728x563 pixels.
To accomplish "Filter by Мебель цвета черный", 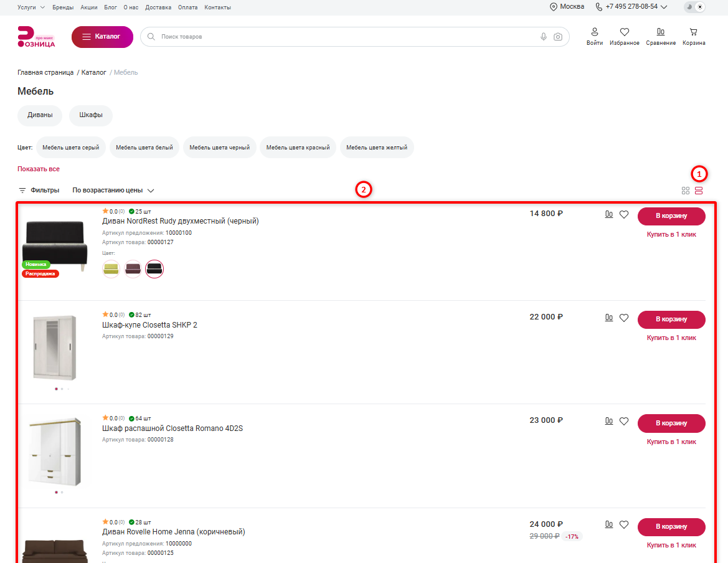I will pos(220,148).
